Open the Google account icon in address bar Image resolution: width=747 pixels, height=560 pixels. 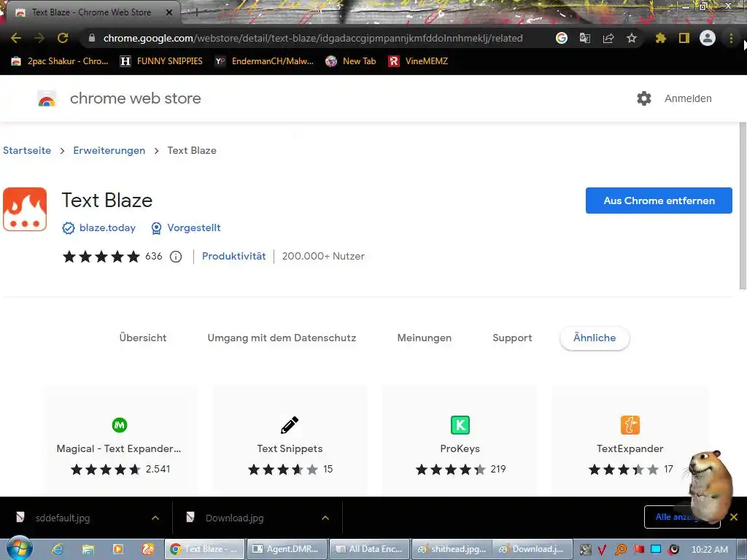[x=562, y=38]
